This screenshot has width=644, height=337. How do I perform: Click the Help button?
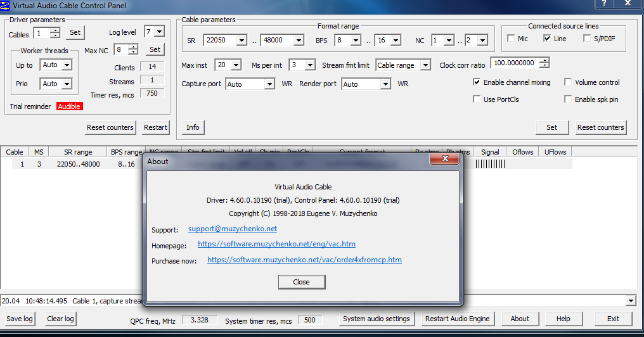point(563,319)
